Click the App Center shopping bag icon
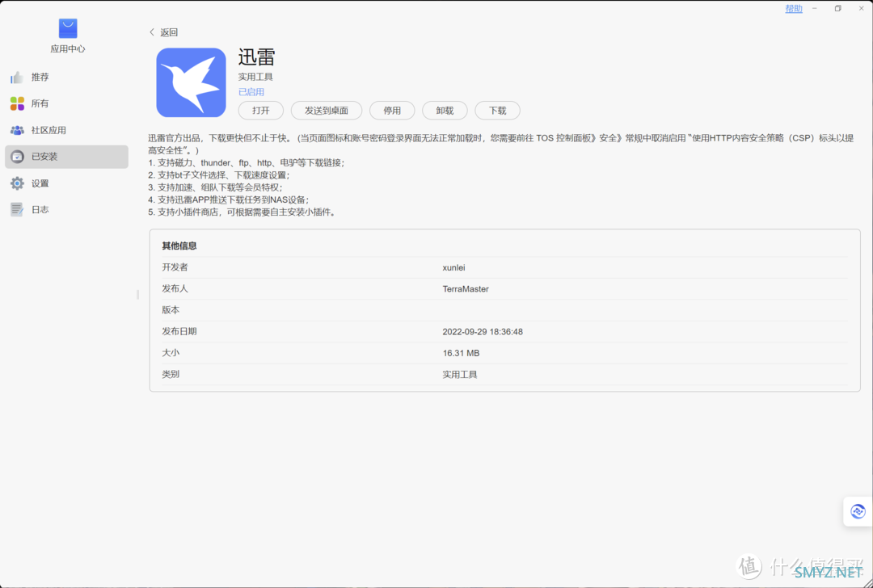The image size is (873, 588). pyautogui.click(x=68, y=27)
